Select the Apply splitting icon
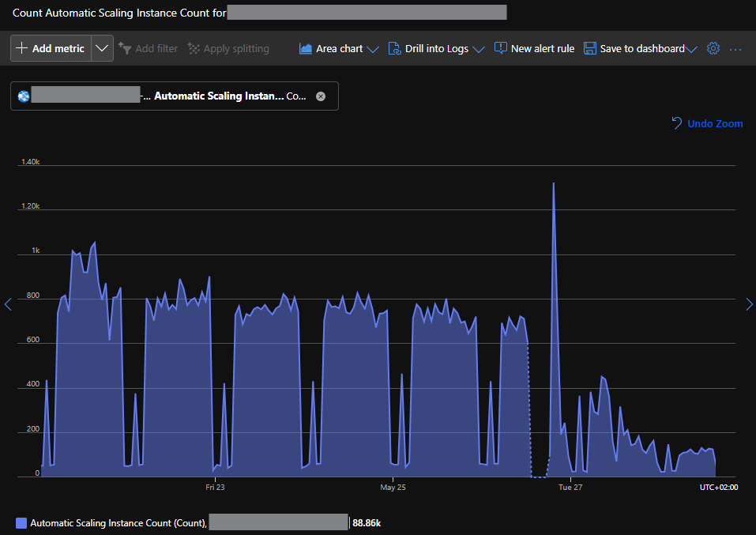The height and width of the screenshot is (535, 756). (x=194, y=48)
